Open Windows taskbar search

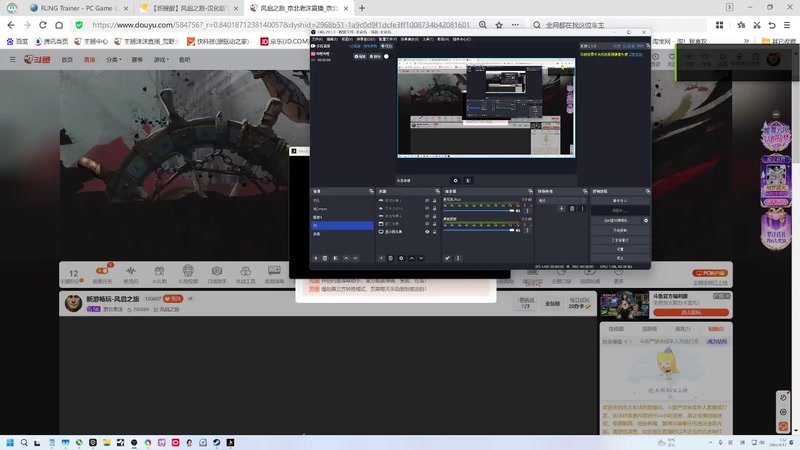click(x=24, y=443)
